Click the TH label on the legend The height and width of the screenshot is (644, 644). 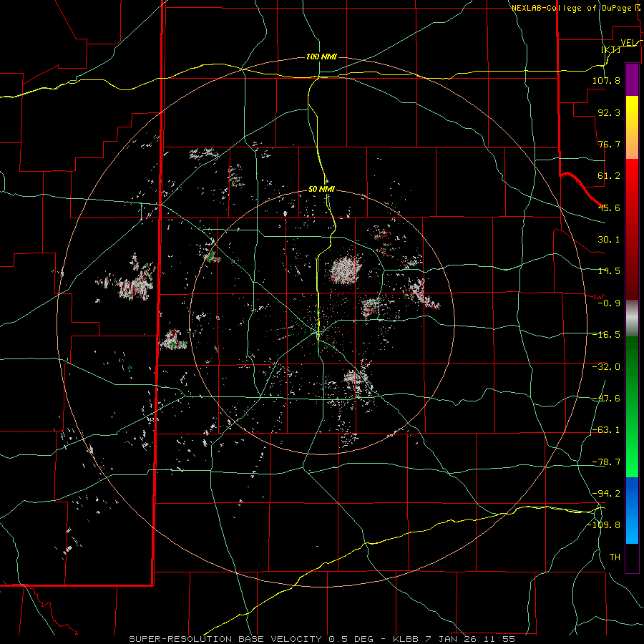(615, 557)
